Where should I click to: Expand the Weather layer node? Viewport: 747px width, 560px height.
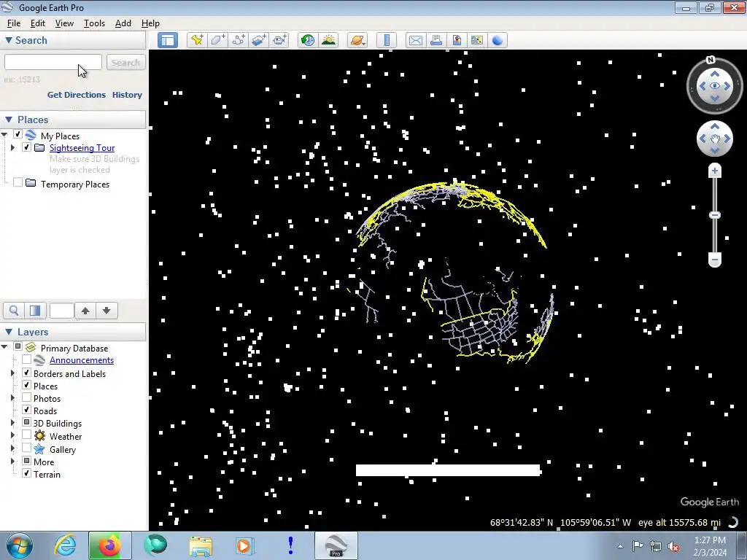click(x=13, y=435)
